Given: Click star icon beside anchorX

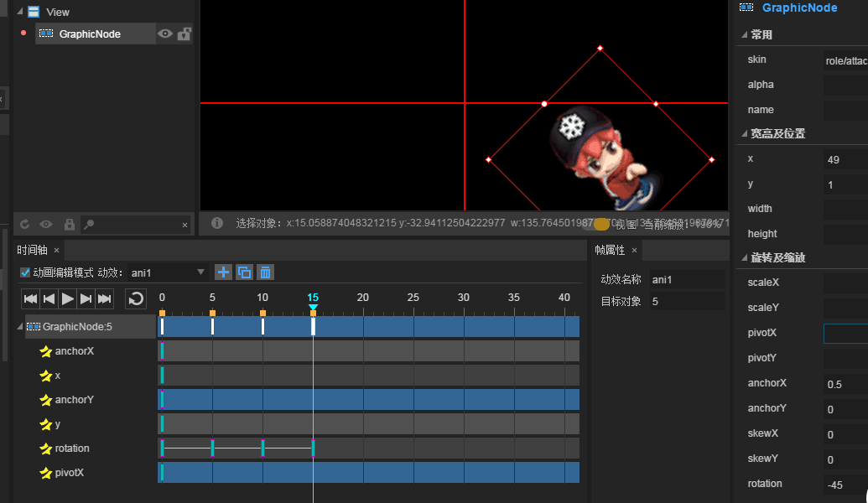Looking at the screenshot, I should (46, 351).
